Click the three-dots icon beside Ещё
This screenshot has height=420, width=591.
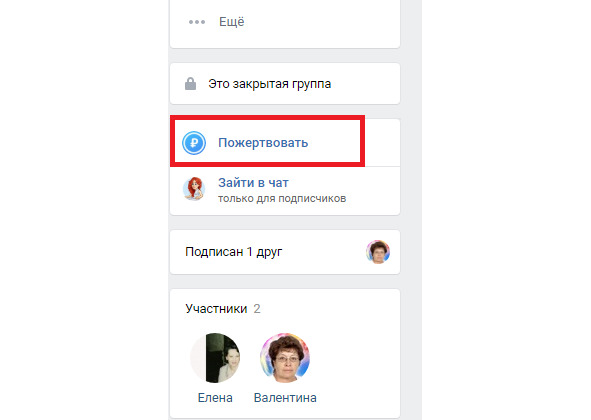point(197,22)
